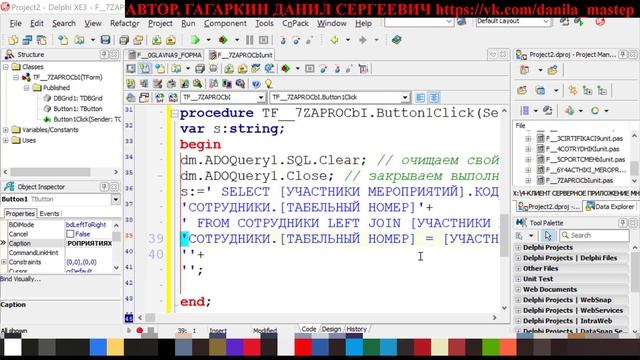This screenshot has width=640, height=360.
Task: Click the blue question mark icon in editor toolbar
Action: pyautogui.click(x=256, y=84)
